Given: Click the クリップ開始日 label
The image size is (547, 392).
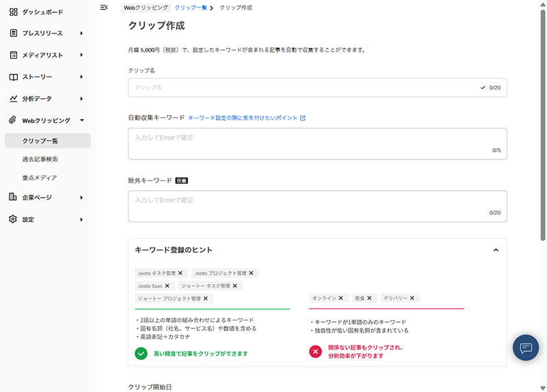Looking at the screenshot, I should coord(150,387).
